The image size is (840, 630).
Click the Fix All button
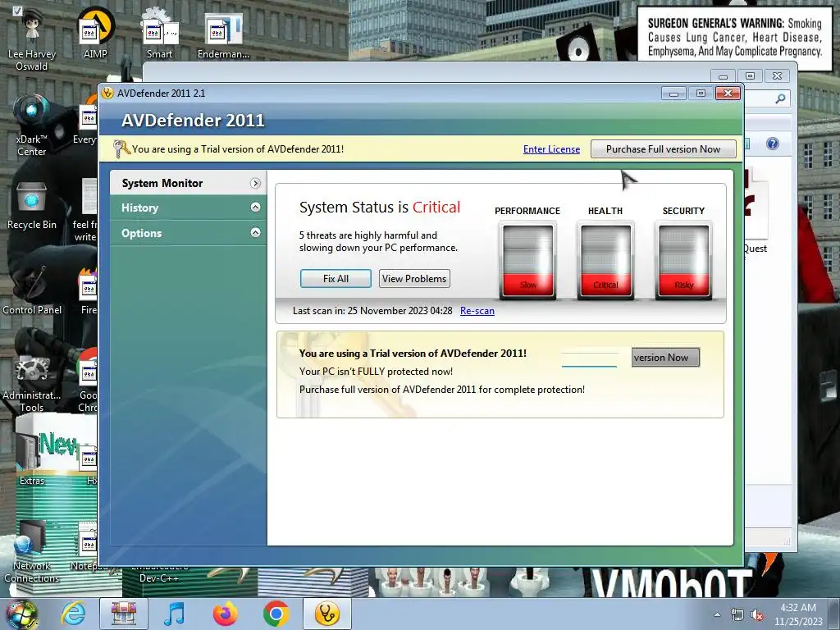pyautogui.click(x=336, y=279)
